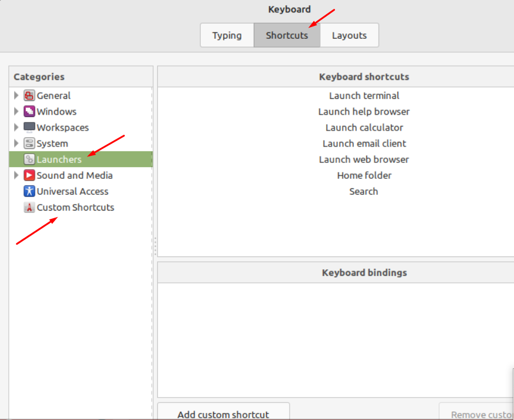Expand the Windows category arrow
The width and height of the screenshot is (514, 420).
click(x=16, y=111)
